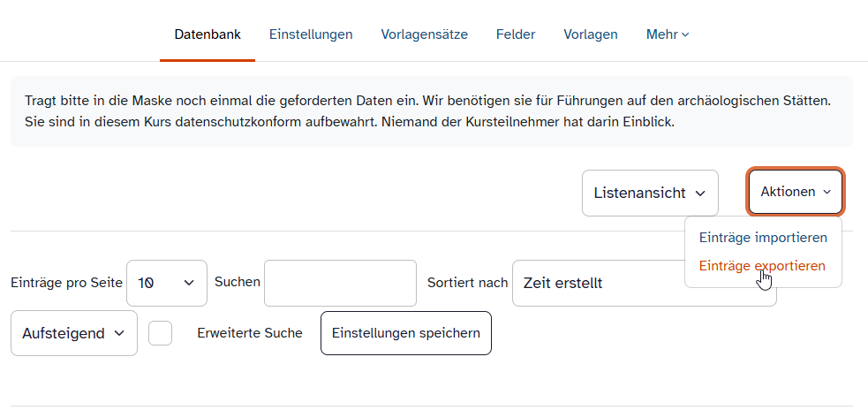The height and width of the screenshot is (410, 868).
Task: Click the chevron arrow in Listenansicht
Action: (x=700, y=194)
